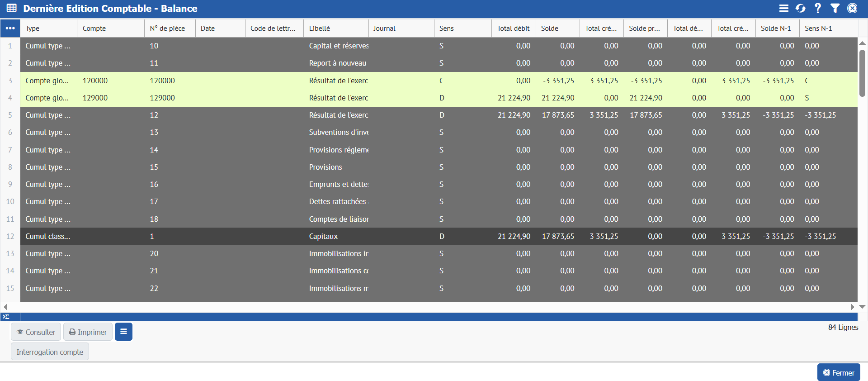868x381 pixels.
Task: Close the Balance window with X icon
Action: coord(852,9)
